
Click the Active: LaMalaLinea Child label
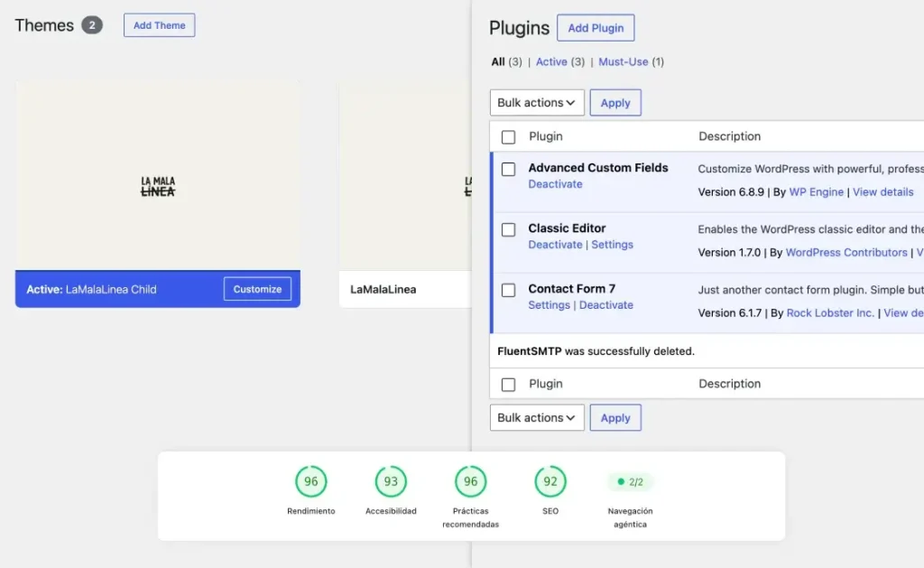click(91, 290)
